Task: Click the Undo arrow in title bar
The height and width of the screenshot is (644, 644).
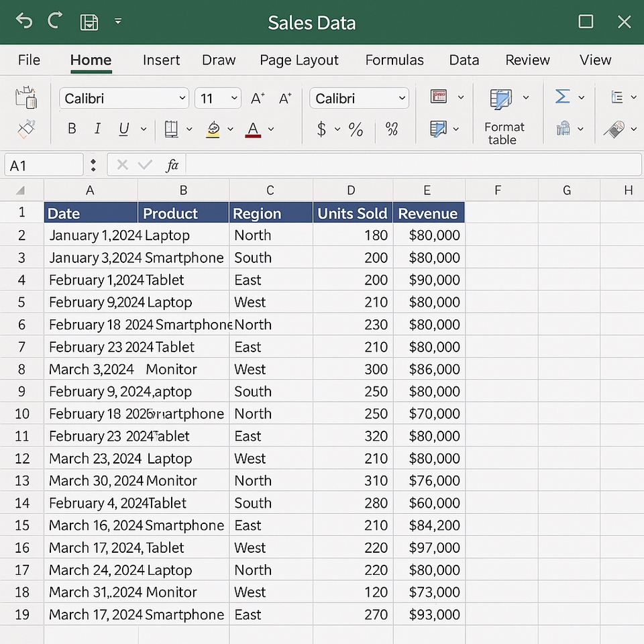Action: pyautogui.click(x=24, y=21)
